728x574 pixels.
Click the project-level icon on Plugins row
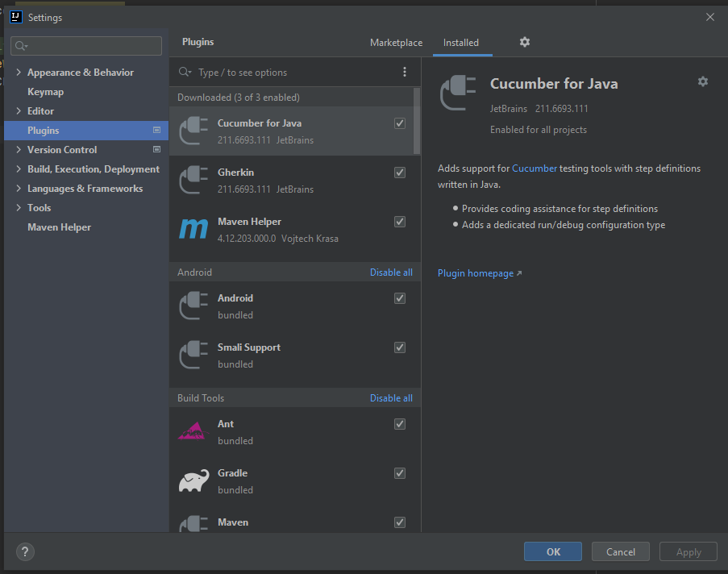tap(157, 130)
